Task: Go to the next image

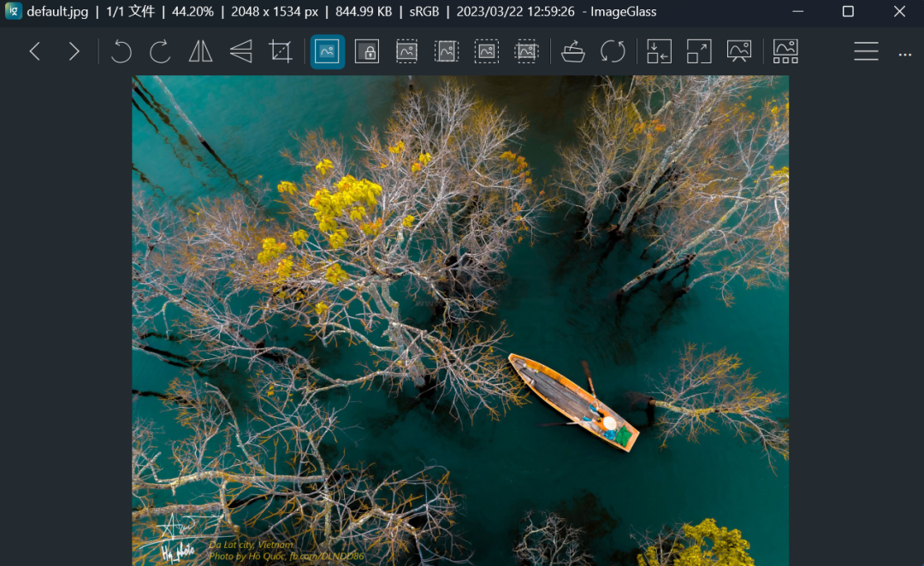Action: tap(74, 51)
